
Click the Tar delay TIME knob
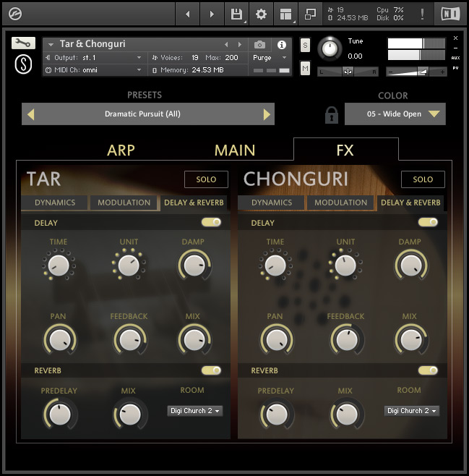[x=59, y=265]
